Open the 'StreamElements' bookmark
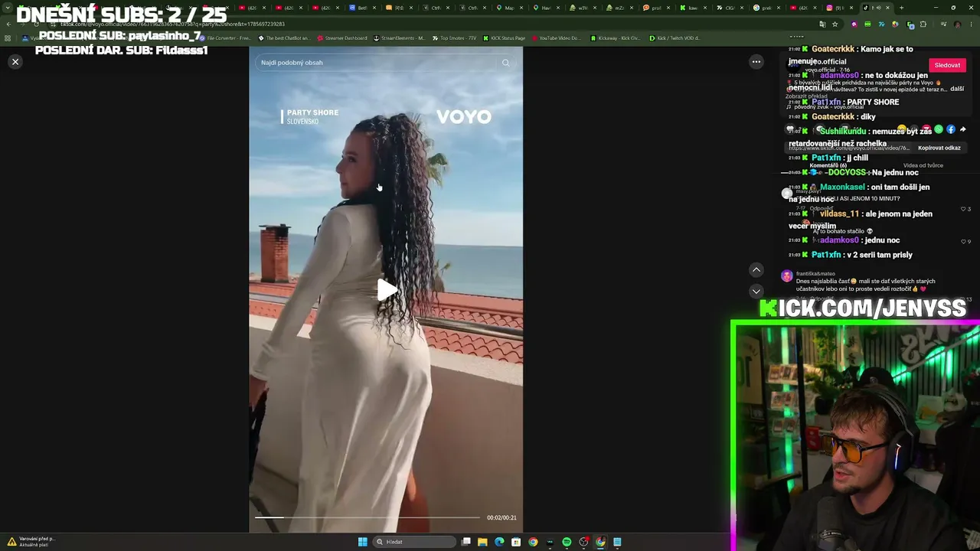The image size is (980, 551). click(x=400, y=38)
